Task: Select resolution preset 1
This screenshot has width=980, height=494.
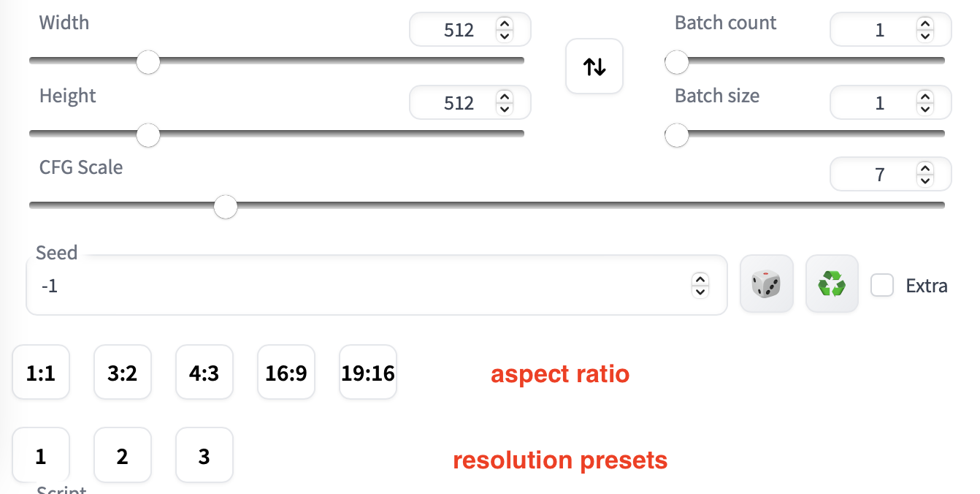Action: tap(40, 455)
